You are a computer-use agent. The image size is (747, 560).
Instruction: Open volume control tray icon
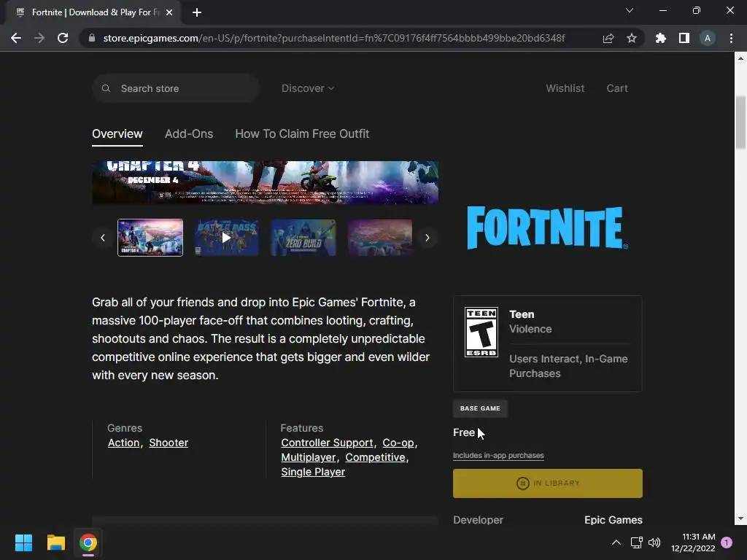(654, 542)
